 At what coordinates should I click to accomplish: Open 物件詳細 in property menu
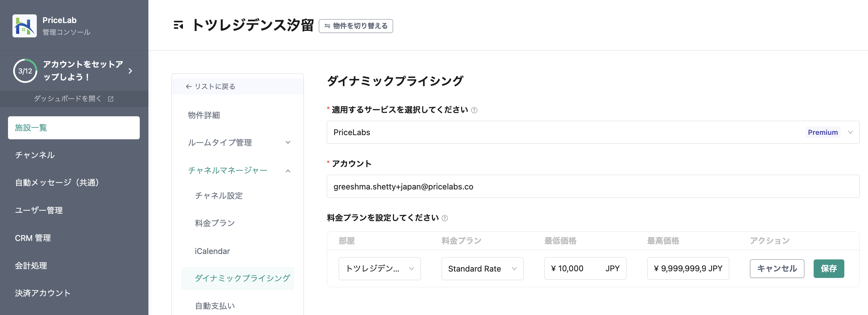(204, 115)
